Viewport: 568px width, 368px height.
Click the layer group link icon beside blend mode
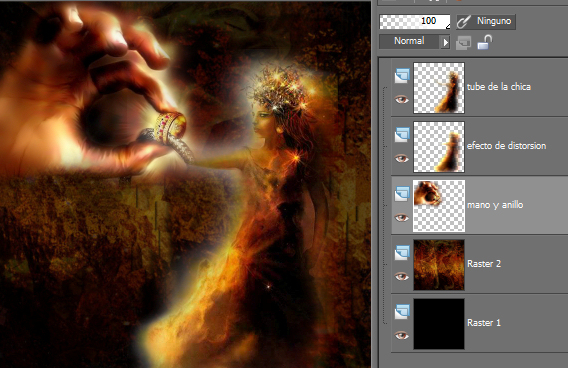463,43
